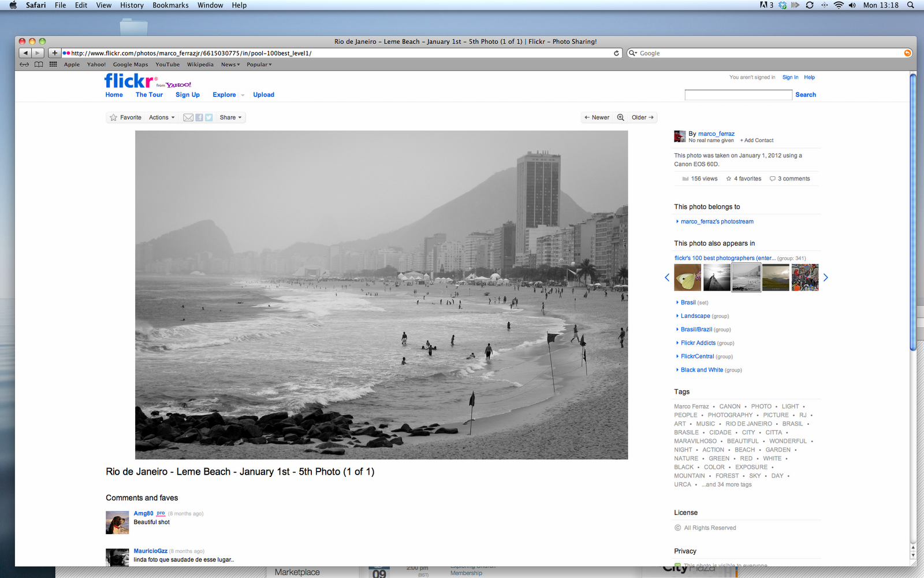Click the Newer photo button
This screenshot has width=924, height=578.
597,117
